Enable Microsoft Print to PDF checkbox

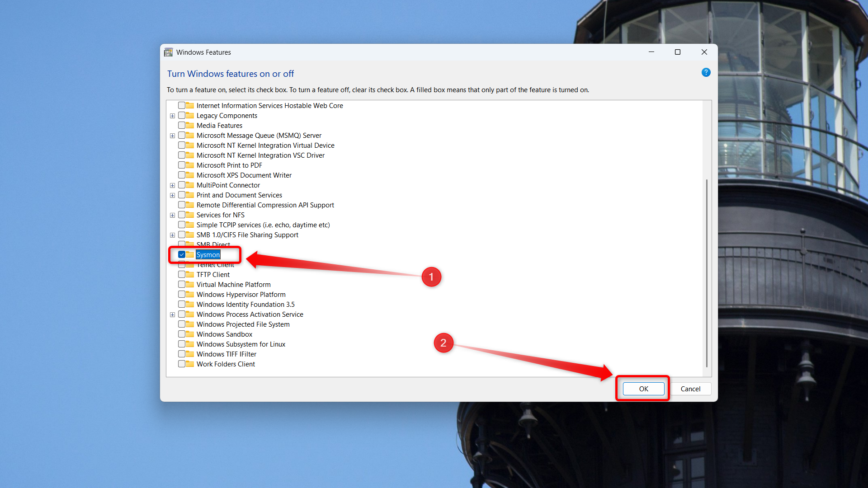[181, 165]
